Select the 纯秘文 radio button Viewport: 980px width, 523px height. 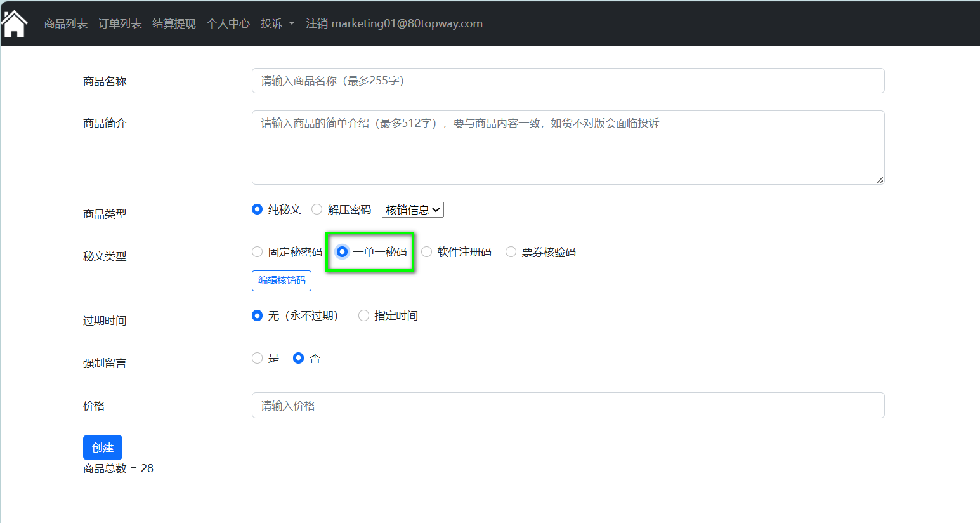pyautogui.click(x=258, y=209)
